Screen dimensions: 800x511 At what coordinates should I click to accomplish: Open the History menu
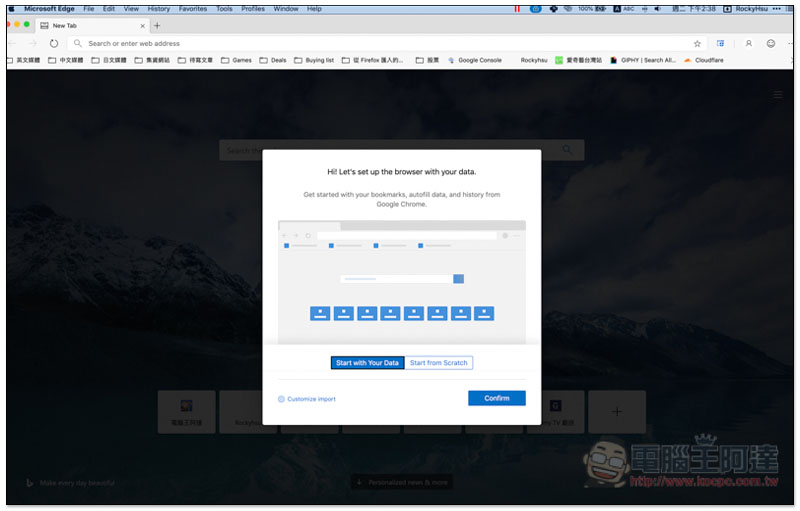coord(158,8)
